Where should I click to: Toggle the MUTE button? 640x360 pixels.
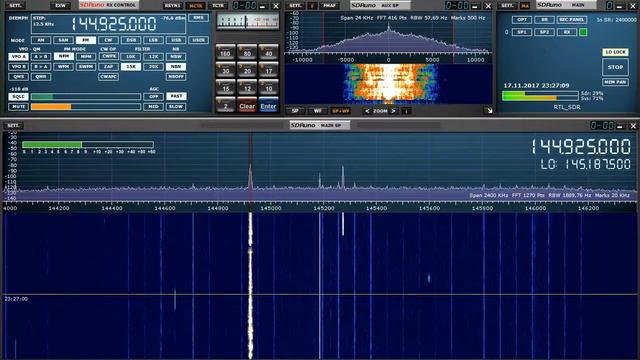tap(18, 107)
